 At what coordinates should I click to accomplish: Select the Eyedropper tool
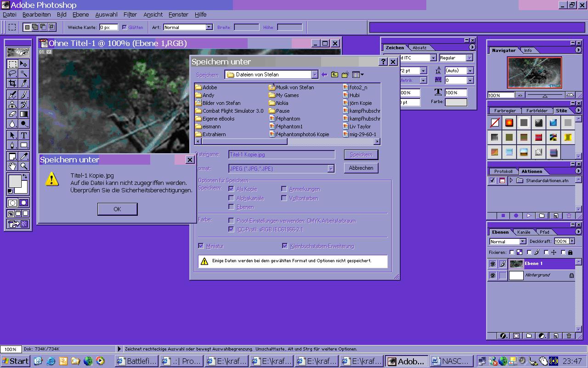tap(24, 156)
